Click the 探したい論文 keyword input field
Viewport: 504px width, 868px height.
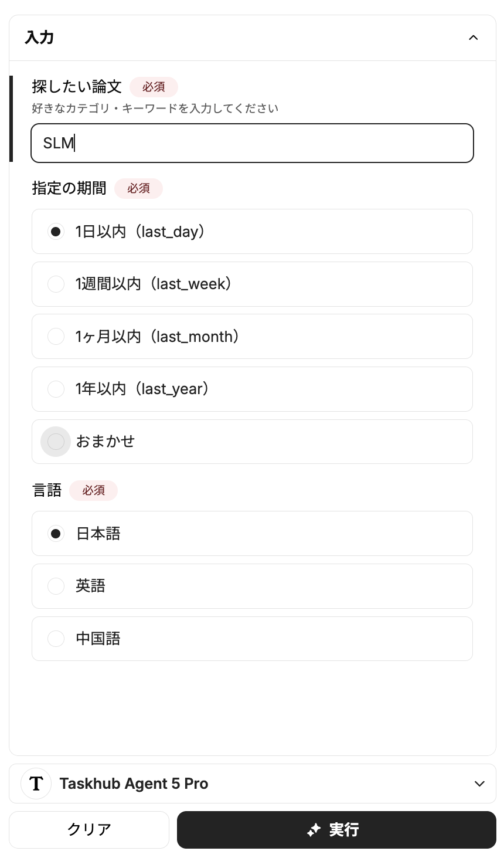coord(252,143)
